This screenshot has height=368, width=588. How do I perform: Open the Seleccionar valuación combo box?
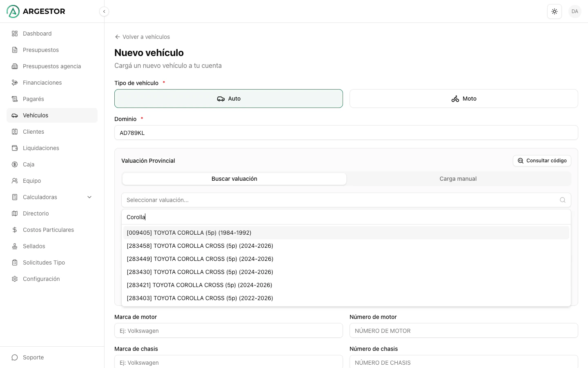(x=346, y=200)
